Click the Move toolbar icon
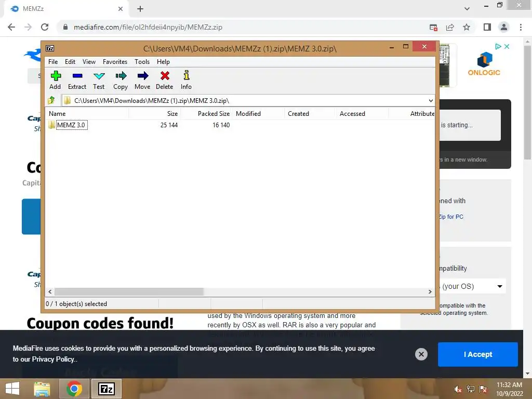 [142, 80]
